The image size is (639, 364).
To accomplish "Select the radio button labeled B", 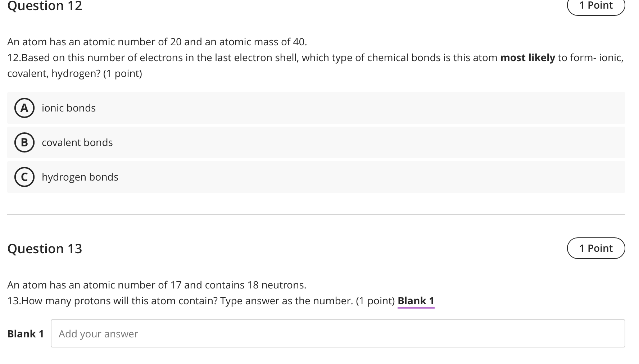I will coord(24,142).
